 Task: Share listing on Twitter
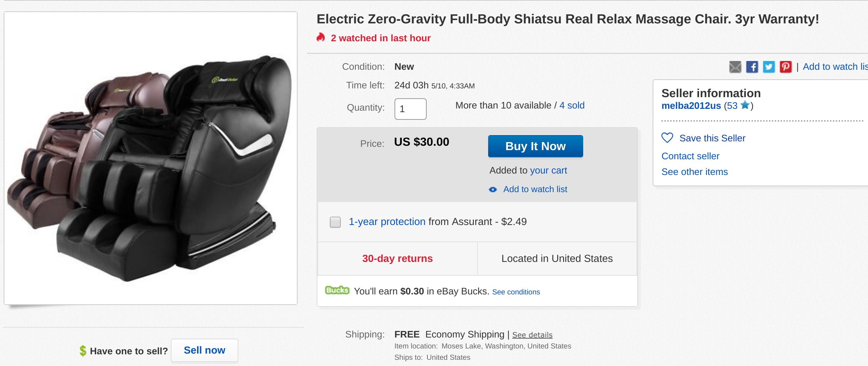click(x=769, y=67)
